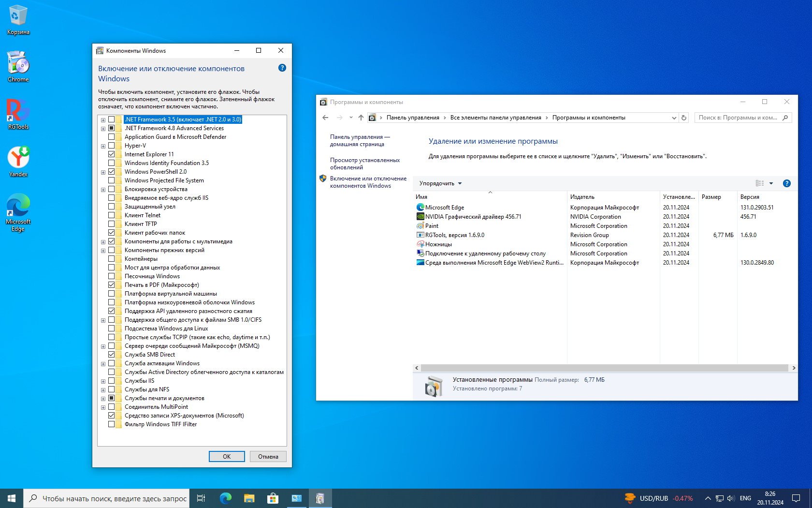Open File Explorer from the taskbar

[x=249, y=498]
